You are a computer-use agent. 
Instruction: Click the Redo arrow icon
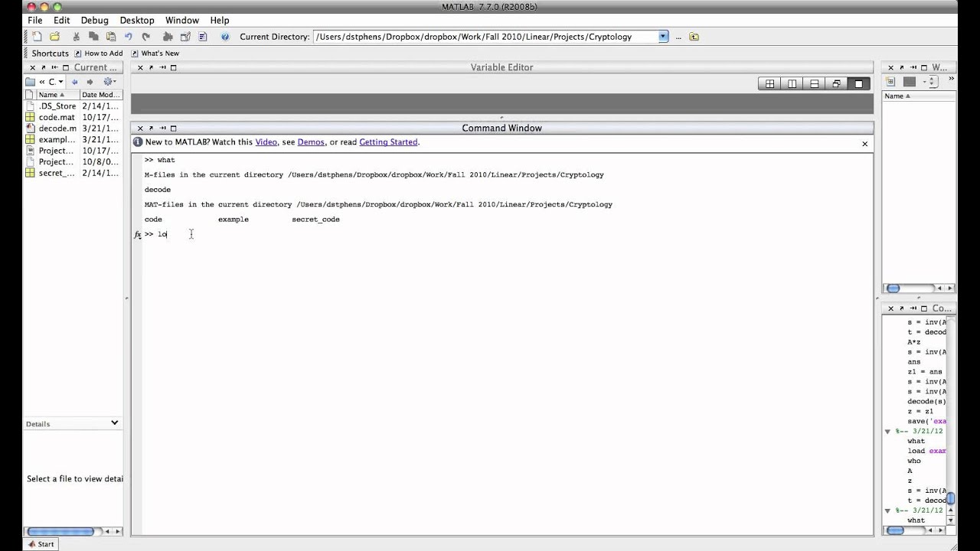point(145,37)
